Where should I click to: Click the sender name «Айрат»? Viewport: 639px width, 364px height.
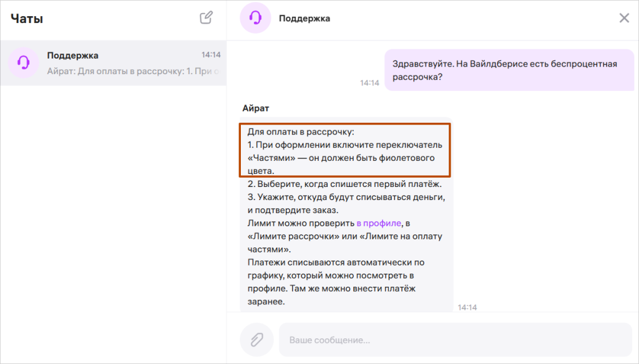(256, 108)
